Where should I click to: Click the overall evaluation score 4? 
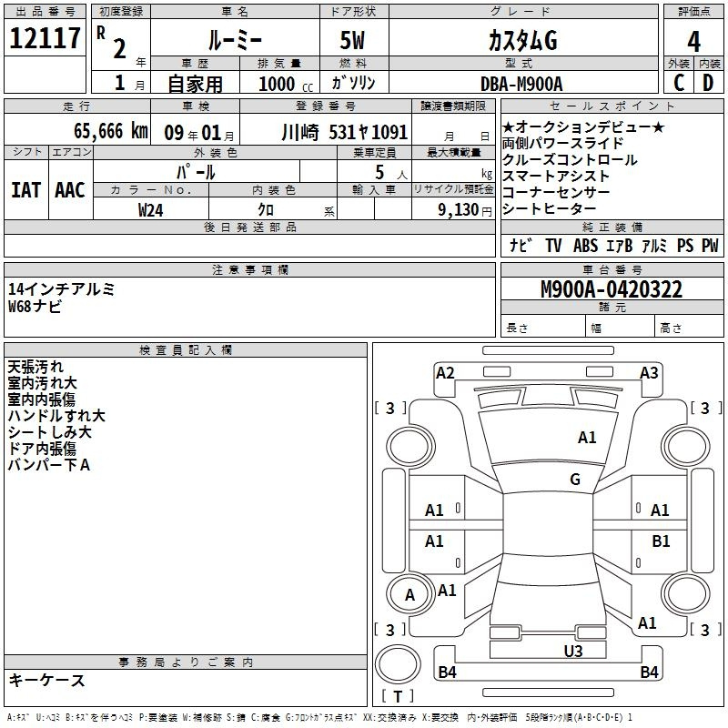(693, 42)
